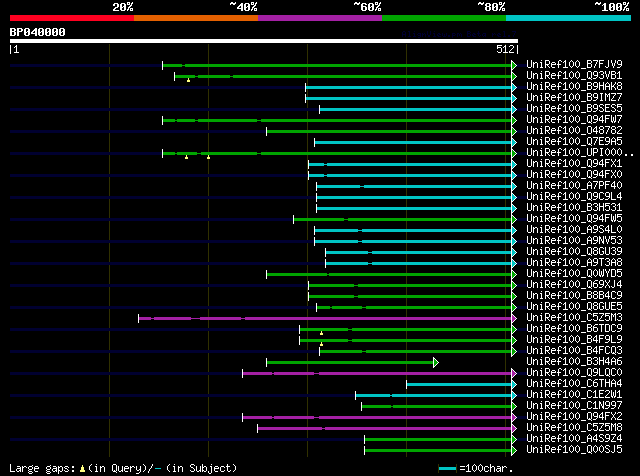Screen dimensions: 640x476
Task: Select the UniRef100_B6TDC9 label
Action: coord(574,329)
